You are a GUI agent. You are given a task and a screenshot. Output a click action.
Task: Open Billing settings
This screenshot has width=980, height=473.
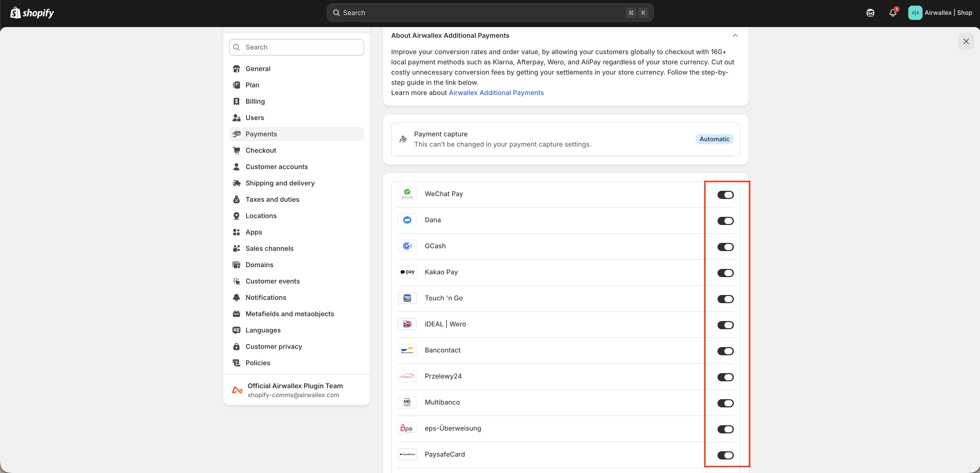click(296, 102)
